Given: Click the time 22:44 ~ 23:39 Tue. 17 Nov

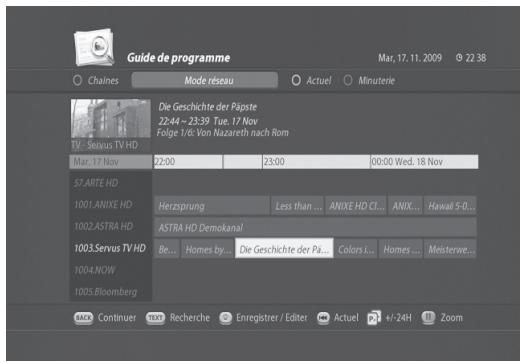Looking at the screenshot, I should [x=208, y=121].
